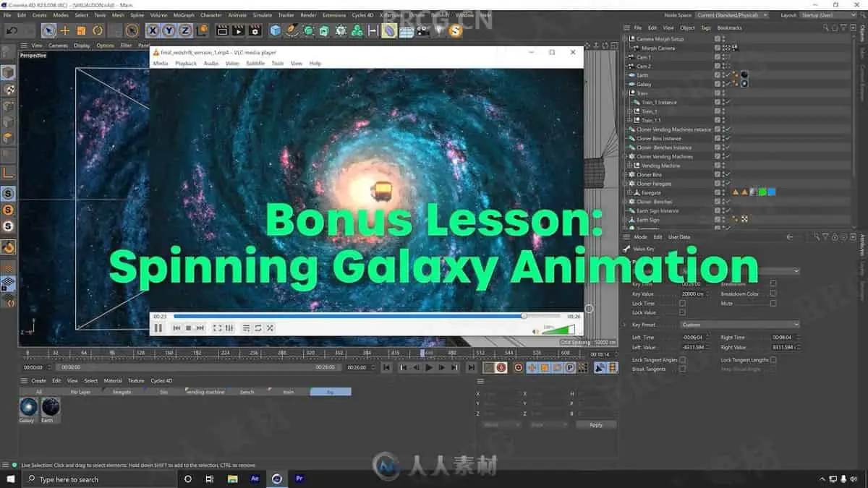This screenshot has width=868, height=488.
Task: Click Render to Picture Viewer icon
Action: (238, 30)
